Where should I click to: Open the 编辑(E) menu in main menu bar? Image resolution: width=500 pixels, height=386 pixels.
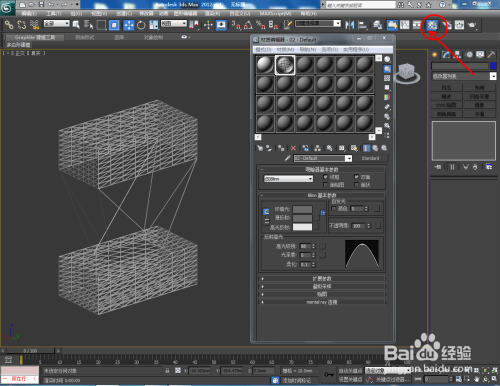coord(29,14)
